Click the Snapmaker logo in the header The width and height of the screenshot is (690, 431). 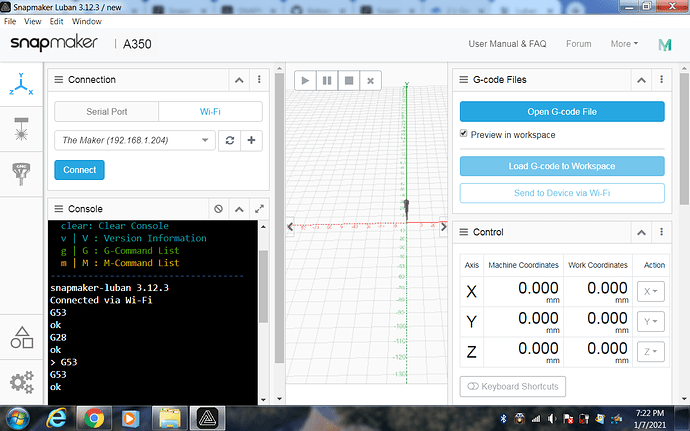[x=54, y=43]
